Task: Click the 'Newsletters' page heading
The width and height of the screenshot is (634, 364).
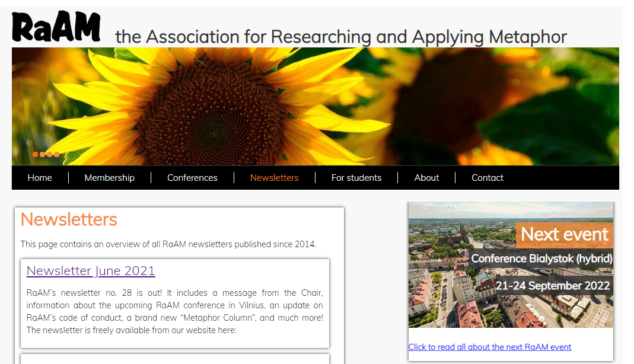Action: (69, 219)
